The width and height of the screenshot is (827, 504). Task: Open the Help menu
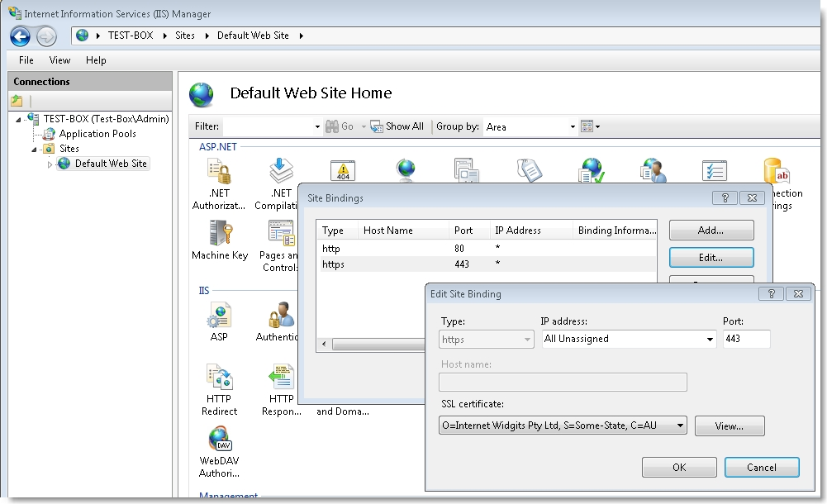96,60
